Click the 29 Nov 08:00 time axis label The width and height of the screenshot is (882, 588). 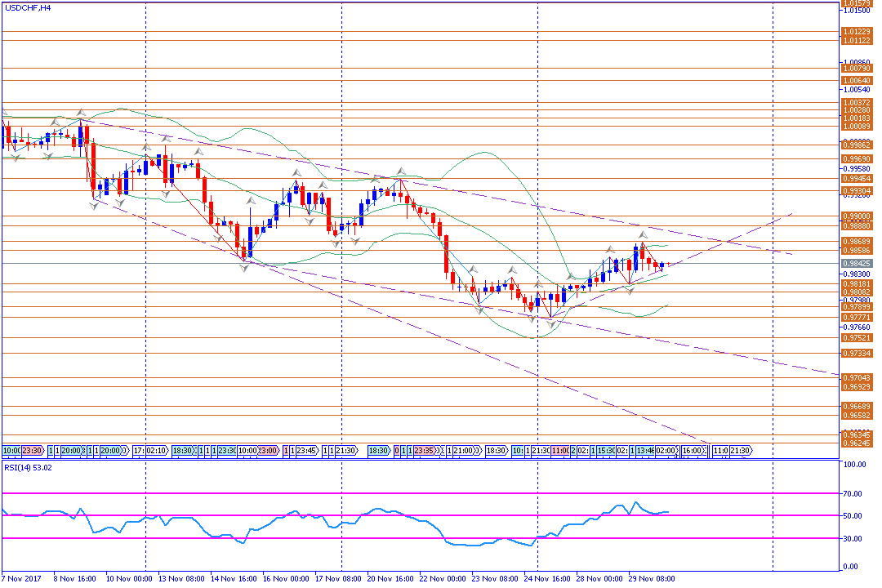pyautogui.click(x=652, y=579)
